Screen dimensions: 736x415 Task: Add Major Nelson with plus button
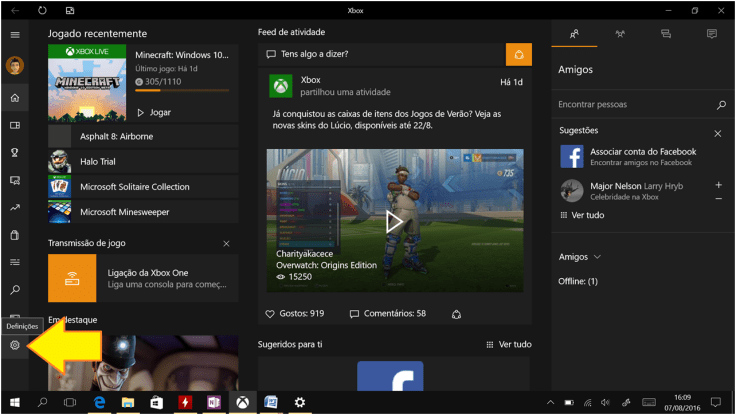[x=718, y=185]
